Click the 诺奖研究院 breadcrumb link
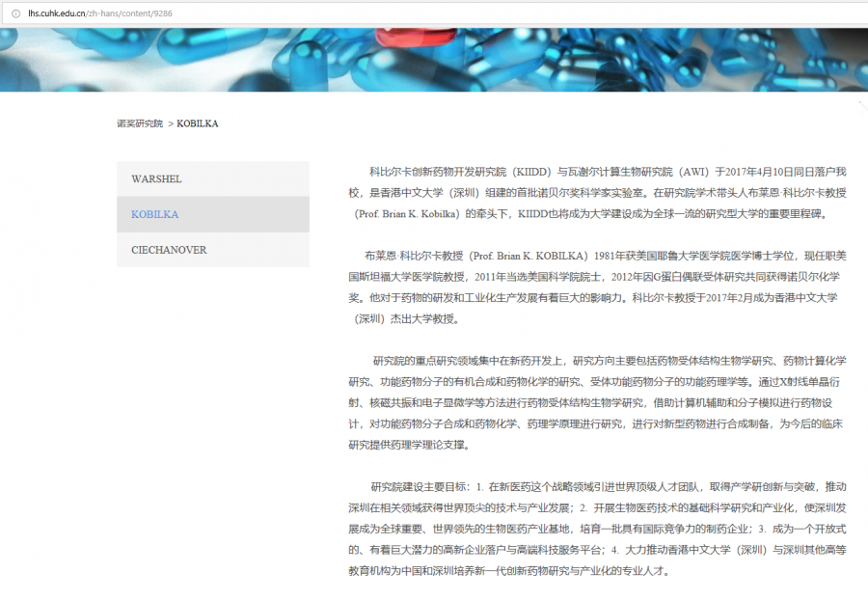The width and height of the screenshot is (868, 600). 140,123
